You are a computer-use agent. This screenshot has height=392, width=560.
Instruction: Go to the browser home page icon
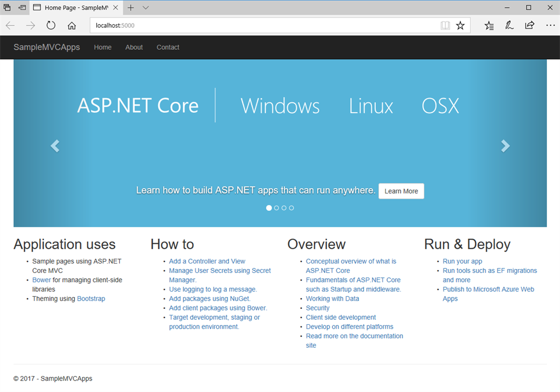click(x=72, y=25)
